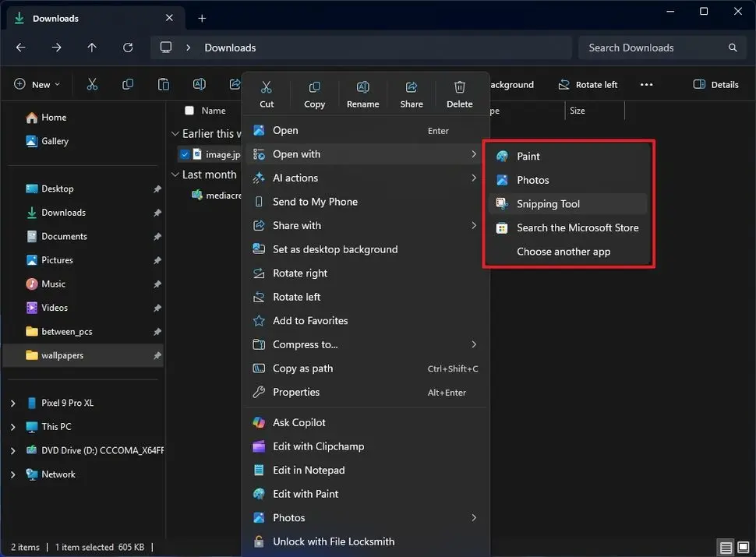
Task: Uncheck the image.jpg file checkbox
Action: [185, 154]
